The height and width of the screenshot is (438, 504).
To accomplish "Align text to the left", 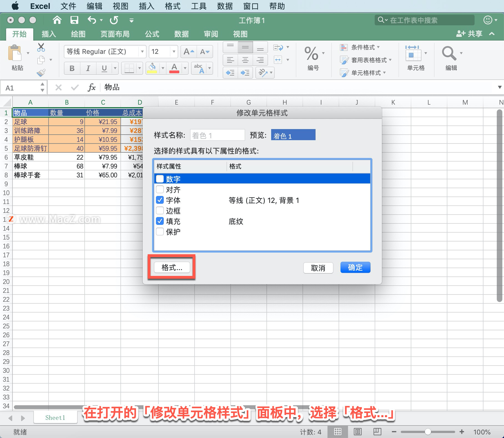I will [x=230, y=60].
